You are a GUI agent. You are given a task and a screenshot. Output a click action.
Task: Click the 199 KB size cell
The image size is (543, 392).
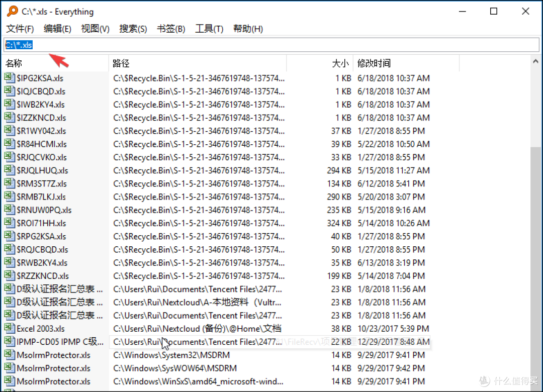tap(339, 275)
